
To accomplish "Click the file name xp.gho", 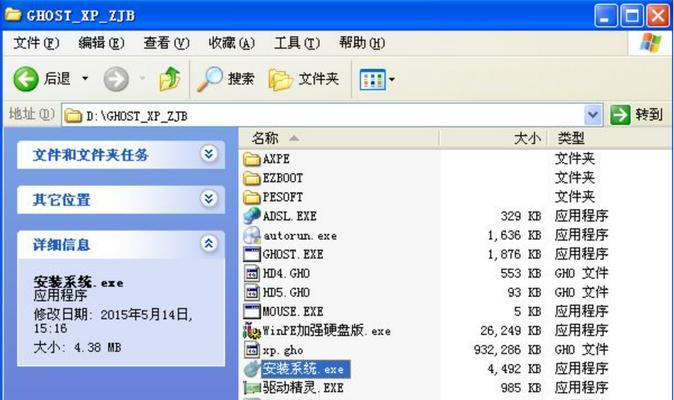I will 283,350.
